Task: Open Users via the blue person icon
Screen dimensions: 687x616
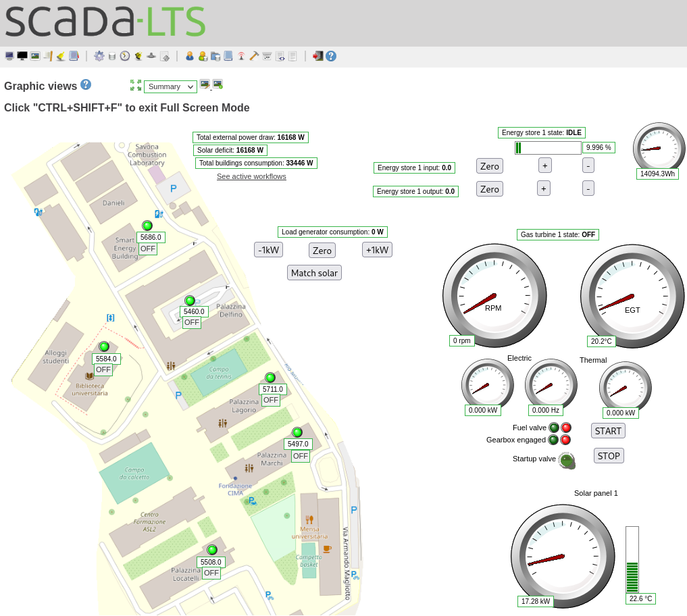Action: (190, 56)
